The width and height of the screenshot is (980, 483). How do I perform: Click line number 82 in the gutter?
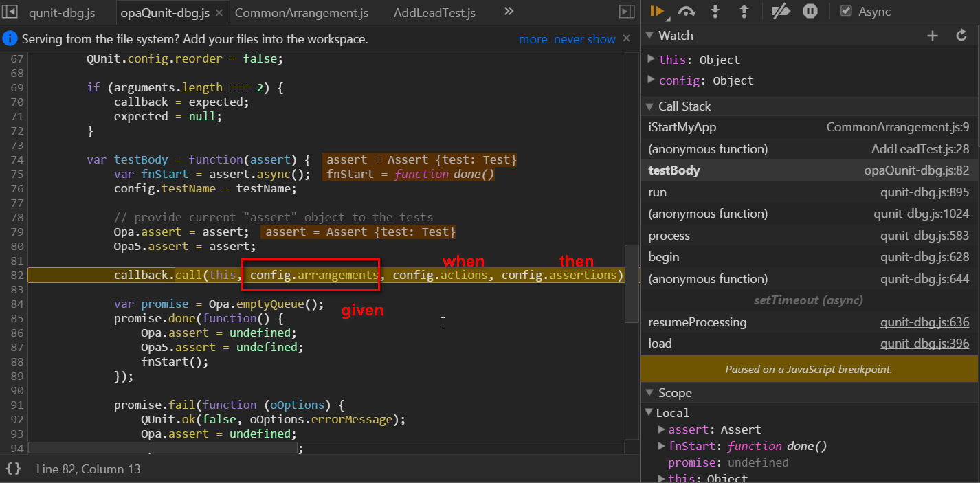pos(16,275)
